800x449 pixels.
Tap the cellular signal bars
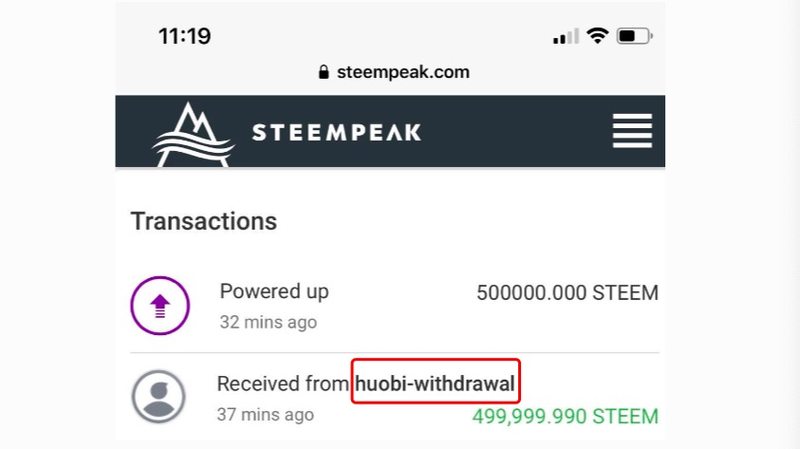566,36
